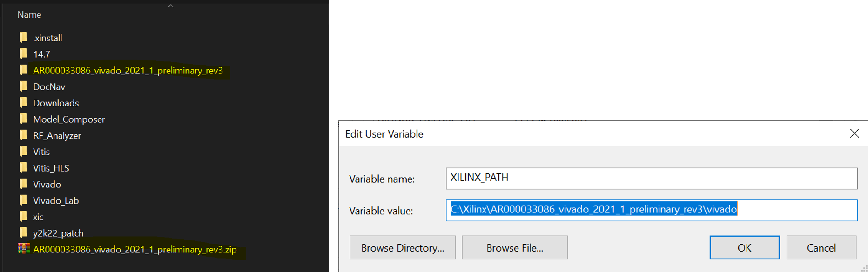Cancel the Edit User Variable dialog

[821, 247]
